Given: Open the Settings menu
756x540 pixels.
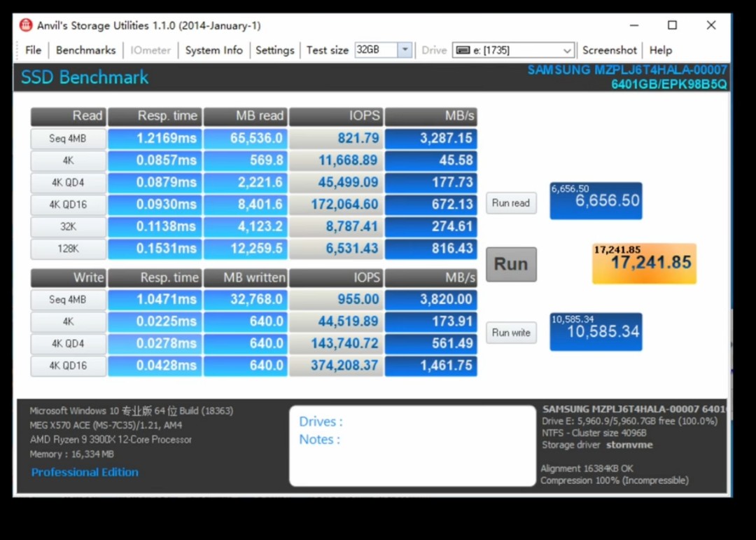Looking at the screenshot, I should pyautogui.click(x=274, y=50).
